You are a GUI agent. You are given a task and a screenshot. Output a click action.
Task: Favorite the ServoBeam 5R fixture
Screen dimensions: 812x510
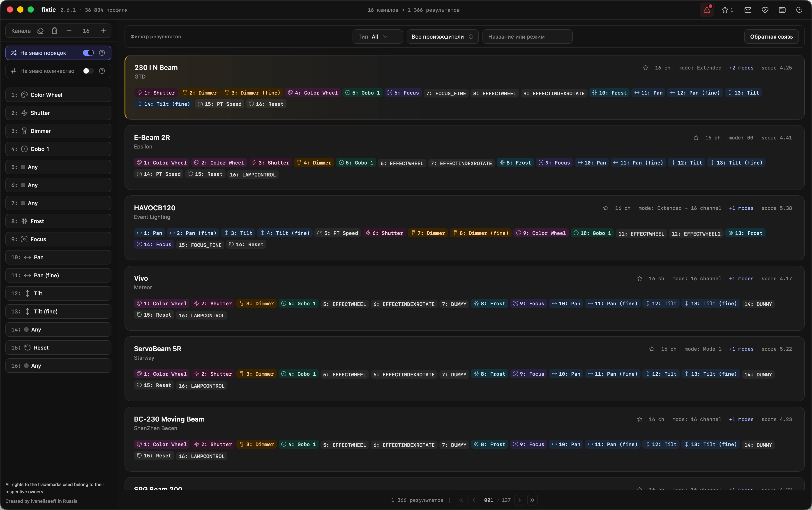coord(652,349)
